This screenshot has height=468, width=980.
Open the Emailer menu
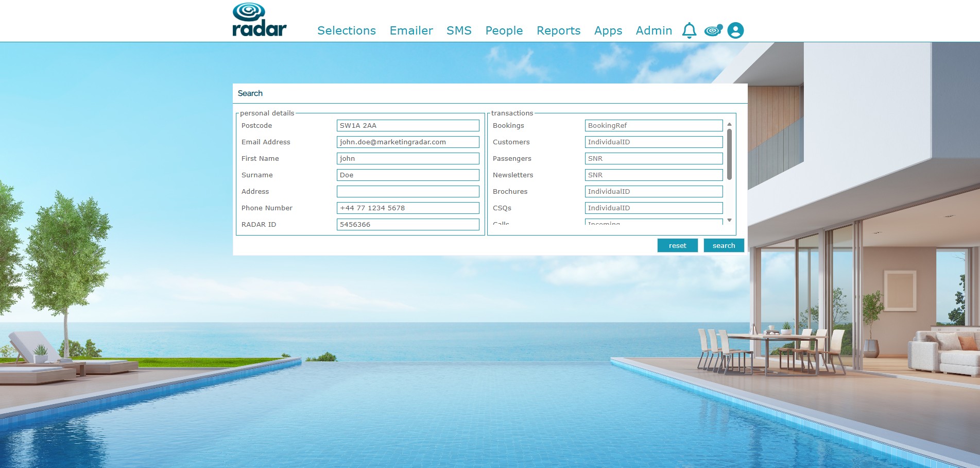pyautogui.click(x=411, y=30)
